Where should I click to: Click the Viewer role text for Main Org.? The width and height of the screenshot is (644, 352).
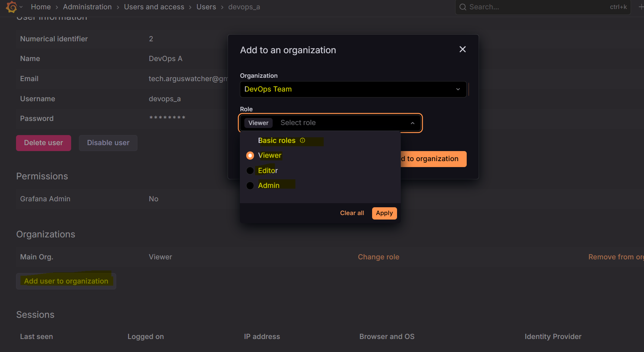click(161, 257)
